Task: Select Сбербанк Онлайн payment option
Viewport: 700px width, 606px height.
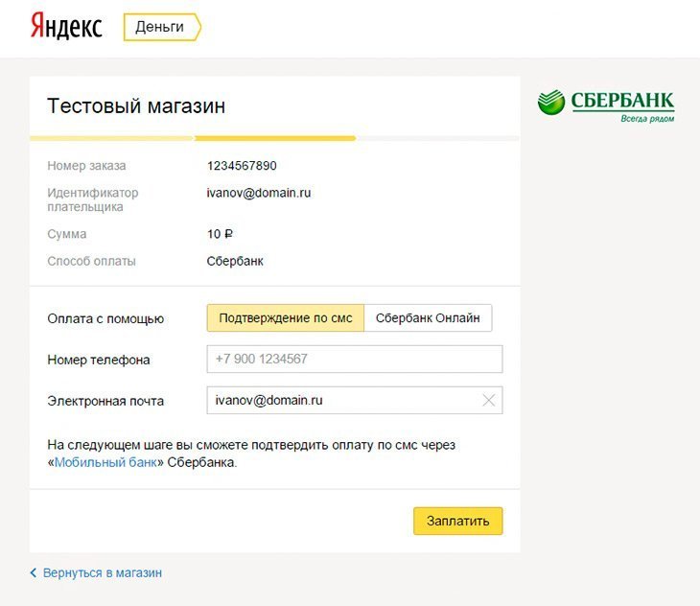Action: click(428, 317)
